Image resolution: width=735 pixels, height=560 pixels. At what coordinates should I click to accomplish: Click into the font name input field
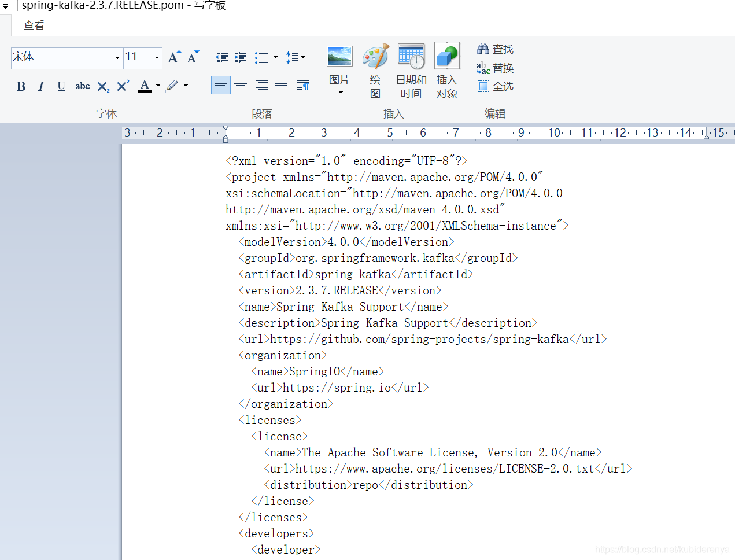[x=62, y=58]
